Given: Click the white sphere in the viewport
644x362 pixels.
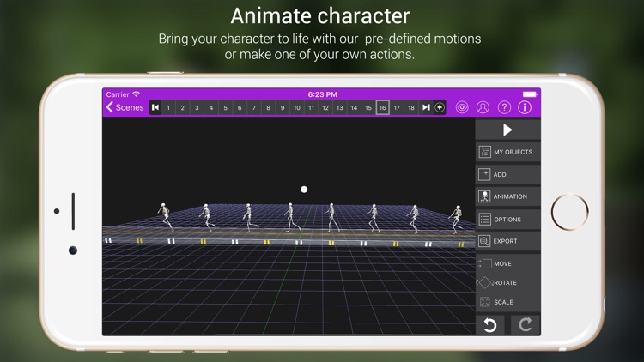Looking at the screenshot, I should (304, 190).
